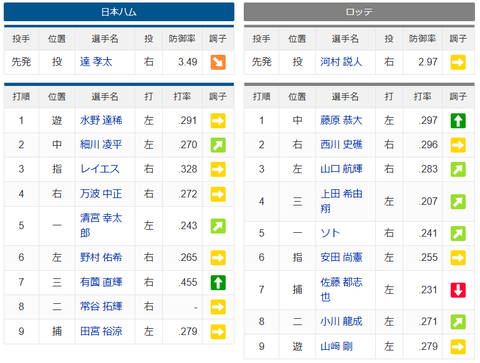Click the green arrow icon for 山口 航輝
The image size is (480, 363).
[458, 169]
